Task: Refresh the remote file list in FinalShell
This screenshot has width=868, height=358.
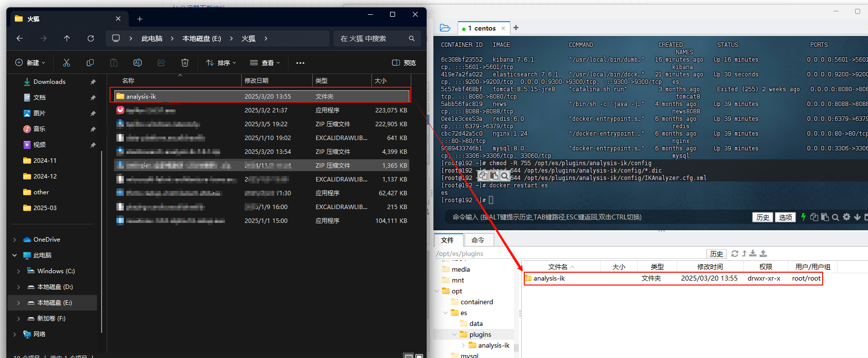Action: point(735,253)
